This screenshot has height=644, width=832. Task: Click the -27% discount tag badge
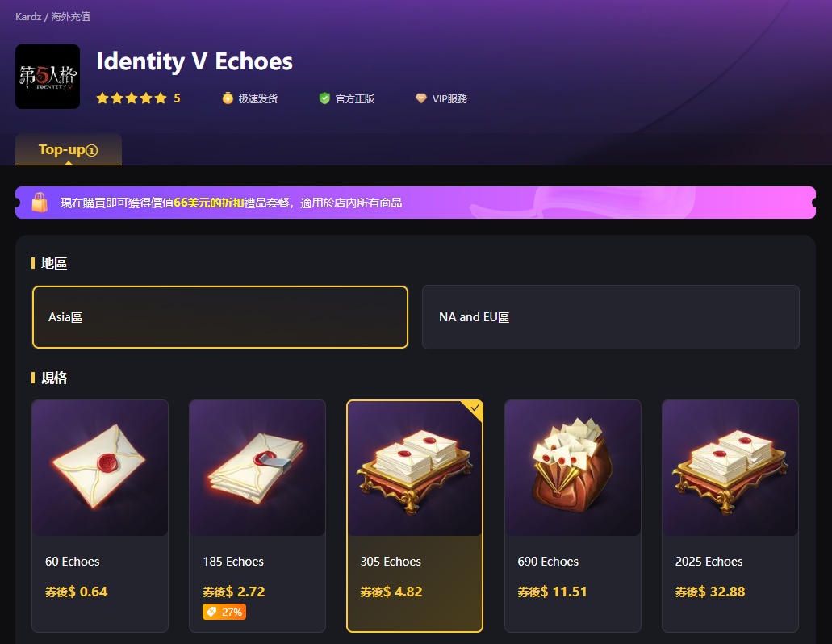pyautogui.click(x=224, y=612)
